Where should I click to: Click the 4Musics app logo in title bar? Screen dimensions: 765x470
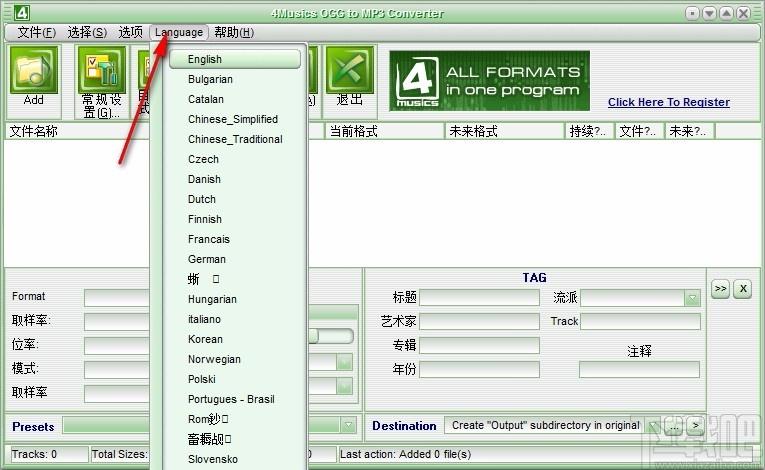pyautogui.click(x=22, y=13)
